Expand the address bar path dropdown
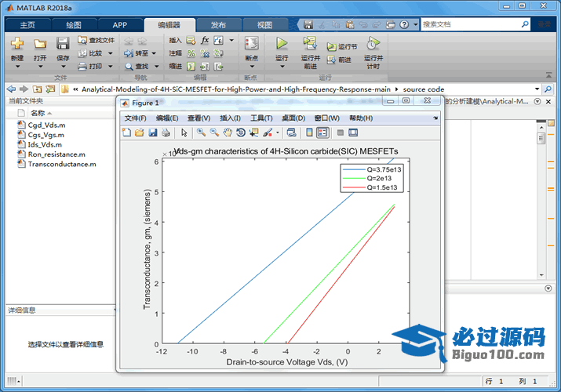Screen dimensions: 561x392 click(x=537, y=89)
